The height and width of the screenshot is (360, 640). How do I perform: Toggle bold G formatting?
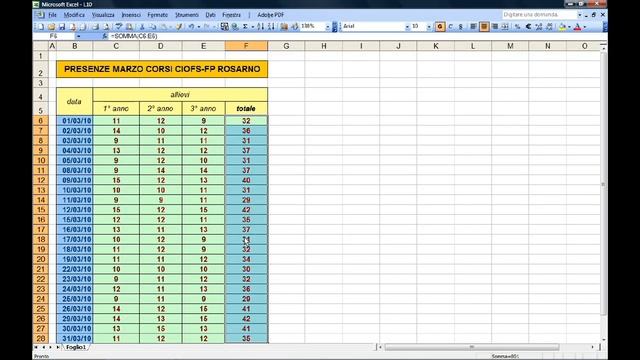pyautogui.click(x=440, y=27)
